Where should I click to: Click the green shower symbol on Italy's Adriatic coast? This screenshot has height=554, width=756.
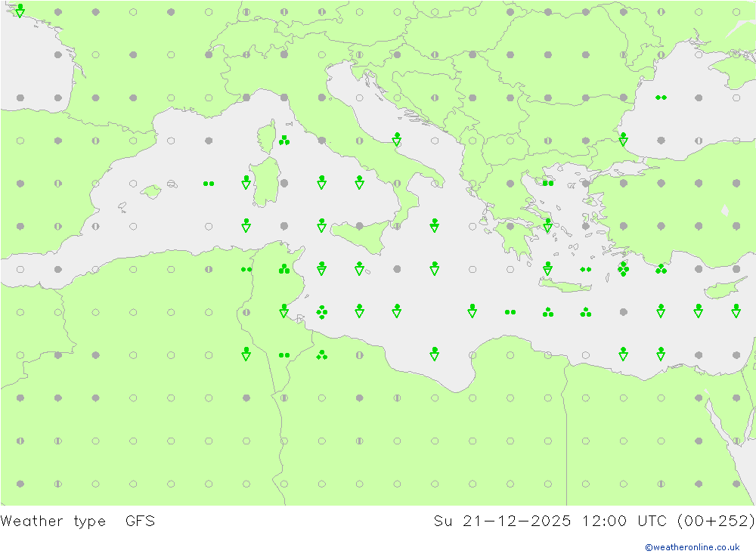click(x=397, y=139)
